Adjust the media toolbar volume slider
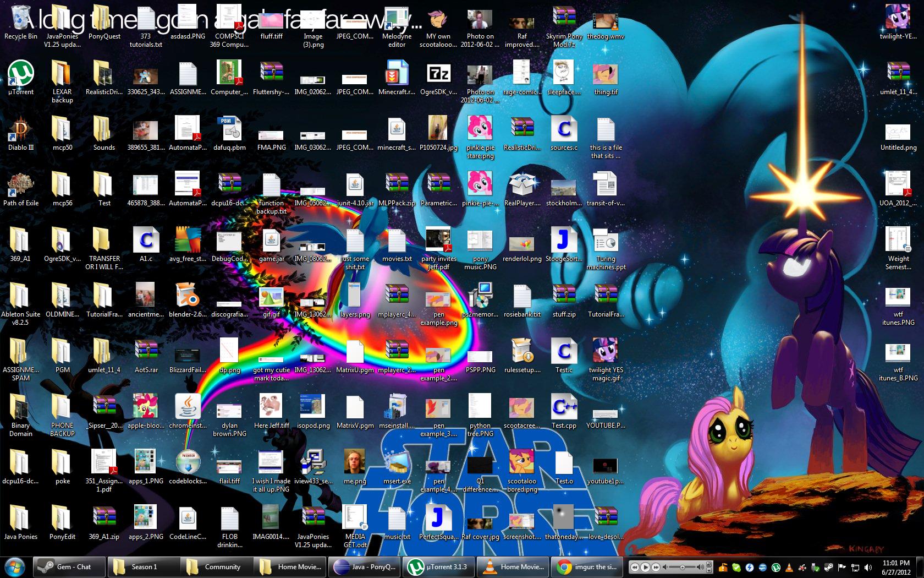Screen dimensions: 924x578 pyautogui.click(x=683, y=568)
